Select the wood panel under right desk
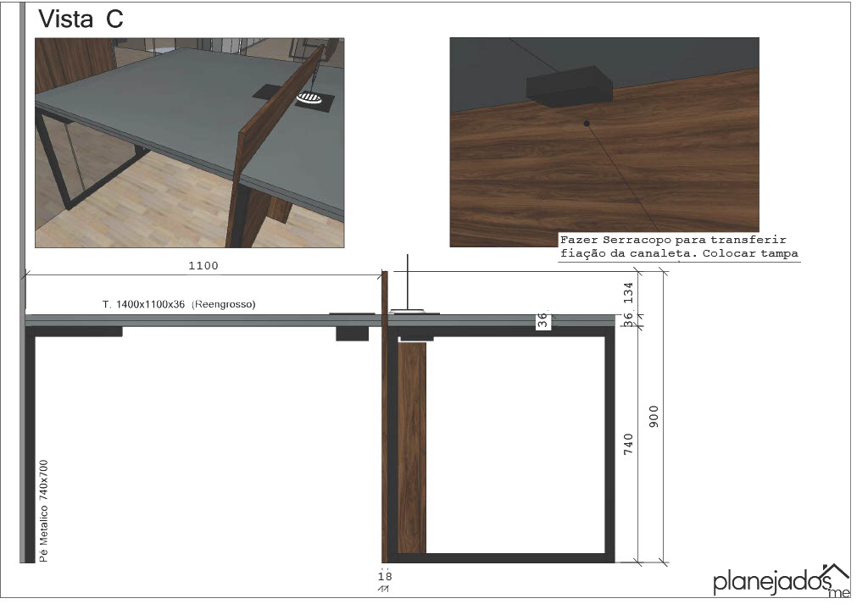868x615 pixels. (x=412, y=449)
